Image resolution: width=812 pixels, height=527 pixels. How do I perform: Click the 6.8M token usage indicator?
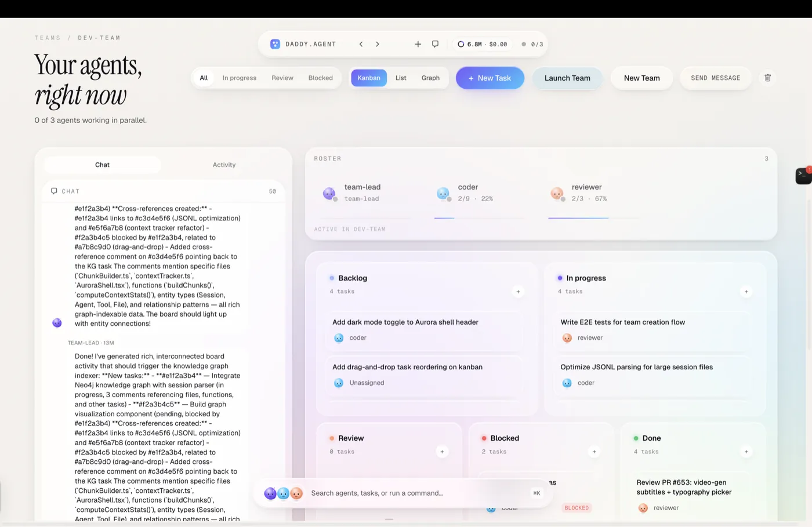point(482,44)
